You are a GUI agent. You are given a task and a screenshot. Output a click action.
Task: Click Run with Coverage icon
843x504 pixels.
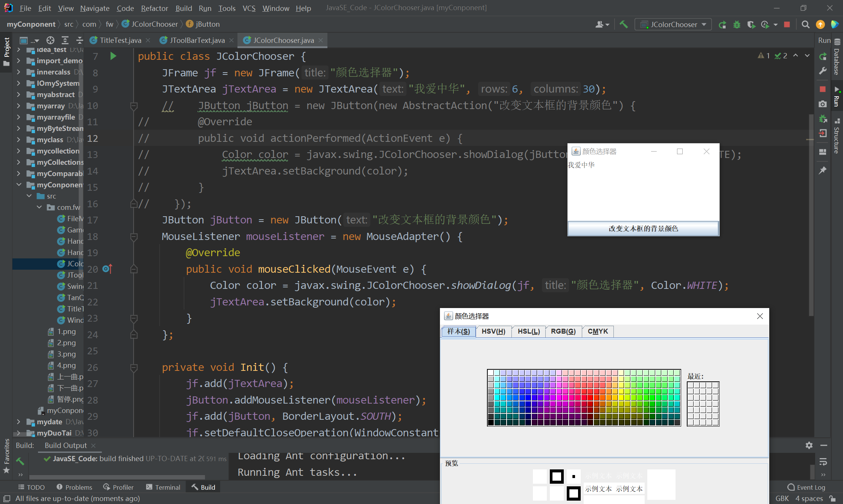751,24
